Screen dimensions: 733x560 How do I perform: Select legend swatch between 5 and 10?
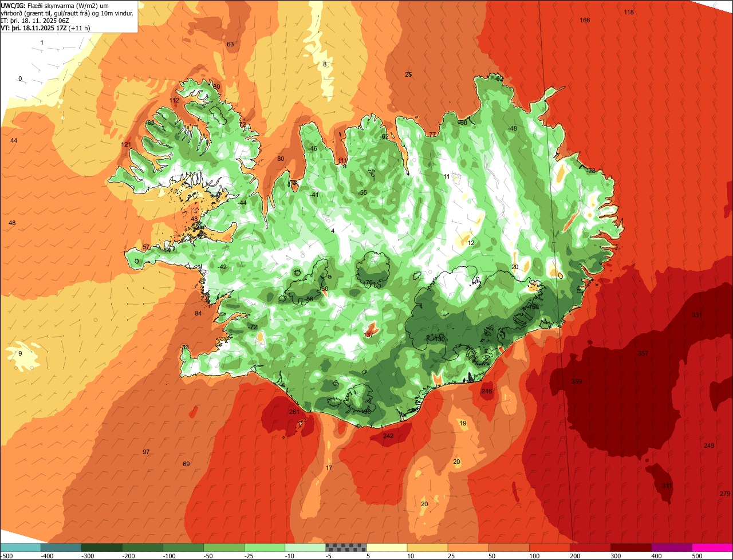click(386, 547)
